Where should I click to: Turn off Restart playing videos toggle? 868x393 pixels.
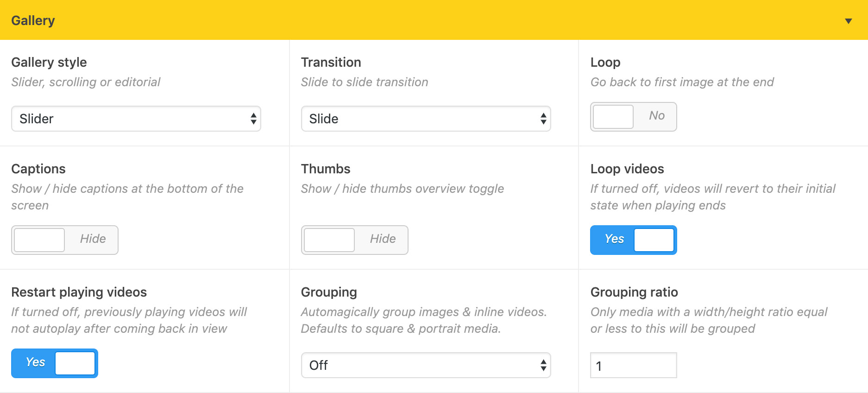click(x=55, y=363)
